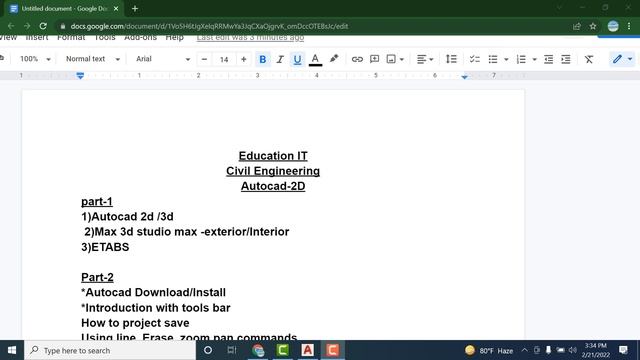Open Task View icon on taskbar
The width and height of the screenshot is (640, 360).
click(232, 350)
